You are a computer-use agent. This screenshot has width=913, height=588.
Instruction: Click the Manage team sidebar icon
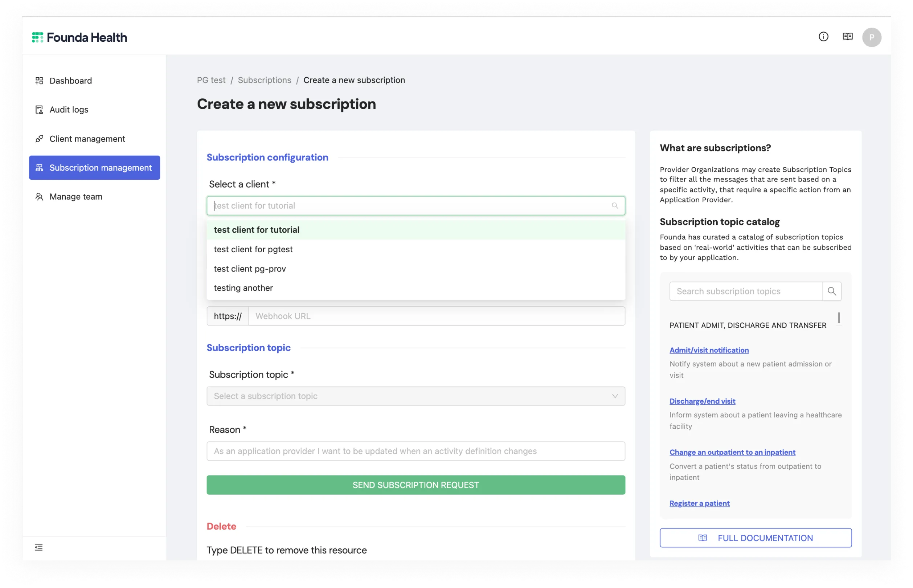39,197
